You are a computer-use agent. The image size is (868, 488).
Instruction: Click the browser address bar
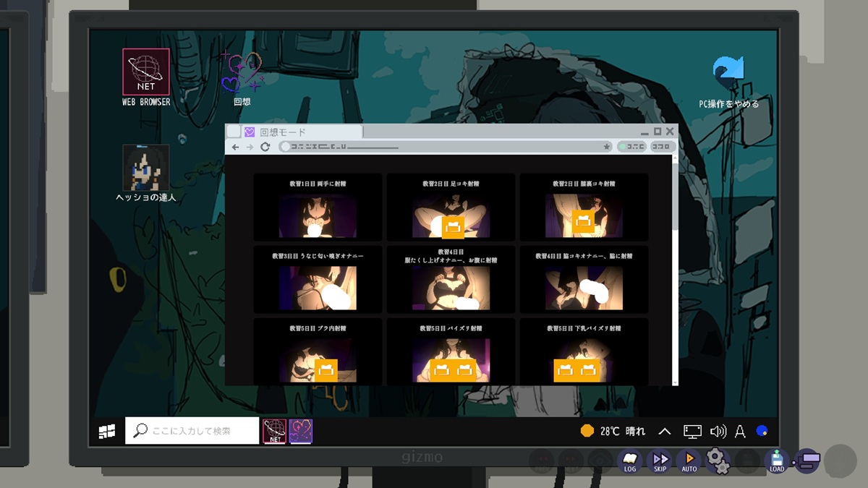[x=445, y=147]
